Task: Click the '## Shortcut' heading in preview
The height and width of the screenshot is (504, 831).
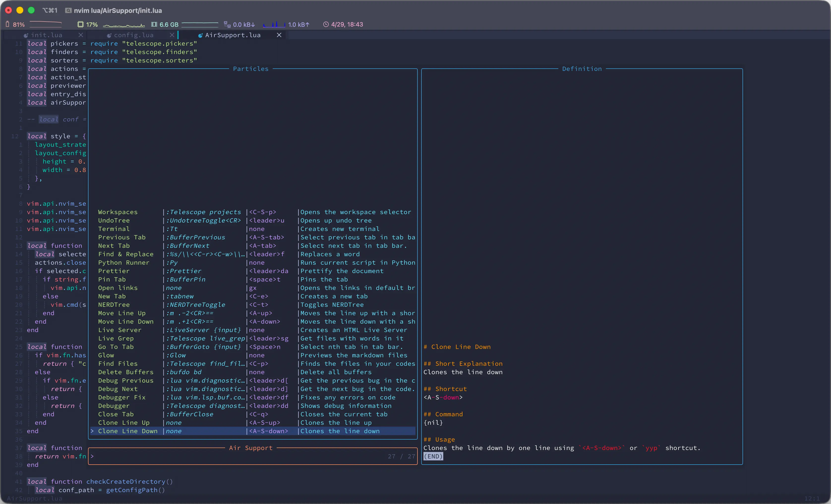Action: [445, 389]
